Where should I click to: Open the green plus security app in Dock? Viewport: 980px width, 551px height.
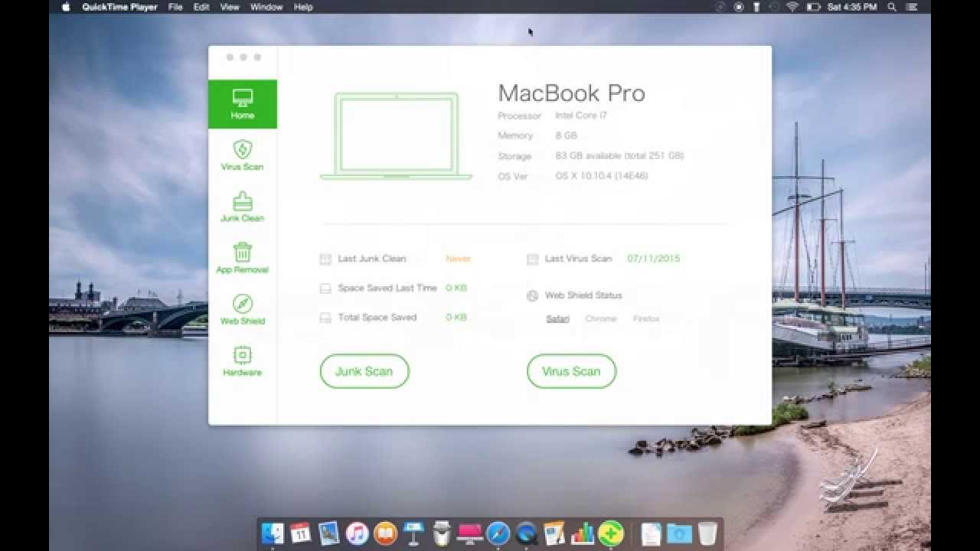pos(611,533)
